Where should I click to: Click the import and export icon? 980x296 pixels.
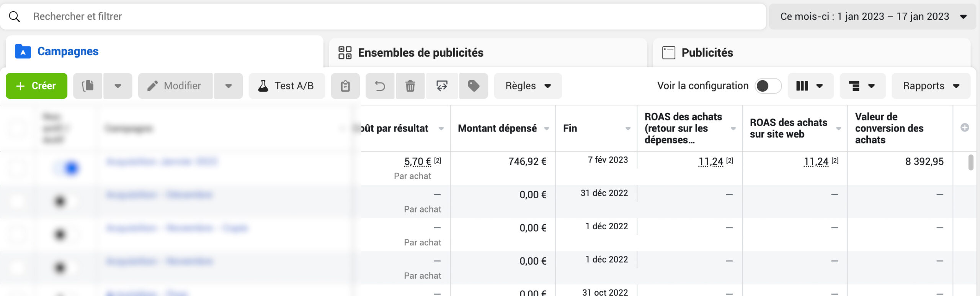(442, 86)
